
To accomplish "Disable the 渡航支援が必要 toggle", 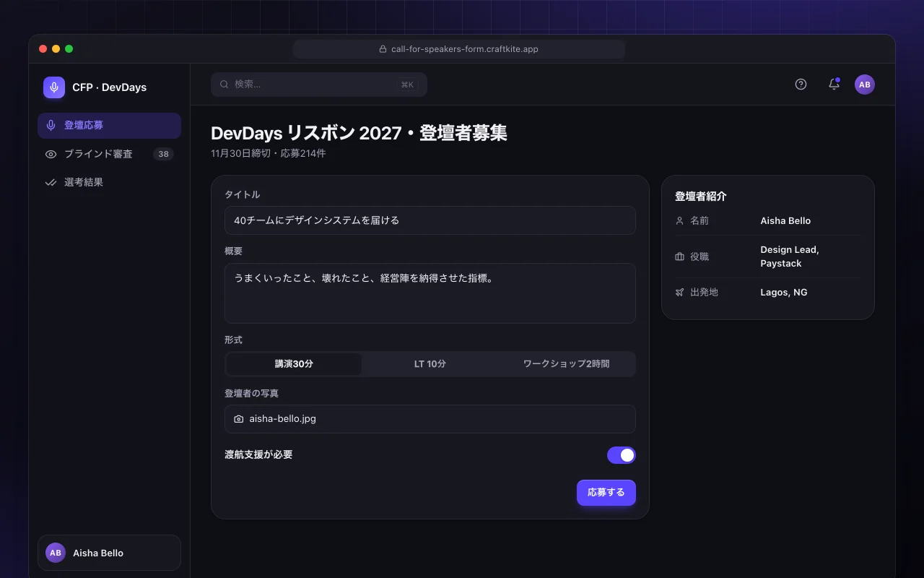I will 622,455.
